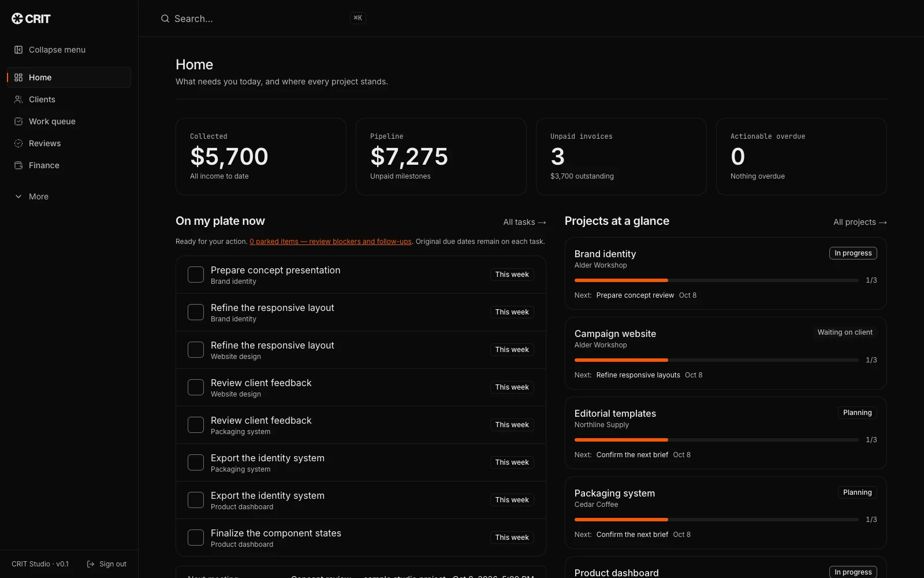Screen dimensions: 924x578
Task: Click the Home grid icon
Action: (18, 77)
